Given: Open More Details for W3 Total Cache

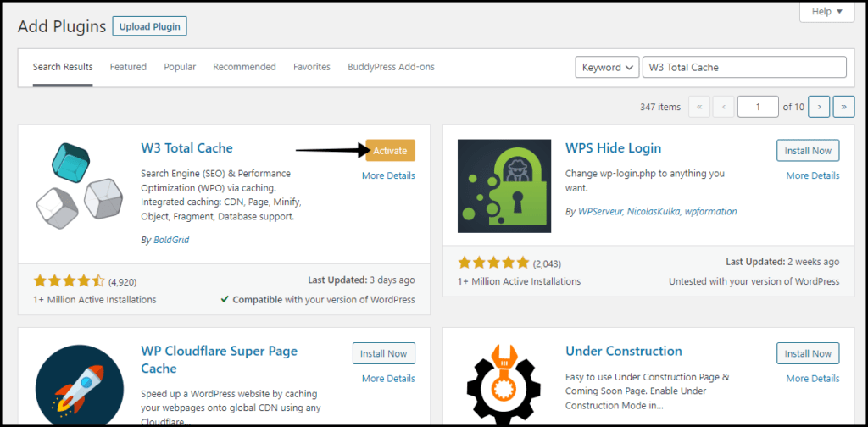Looking at the screenshot, I should tap(388, 175).
